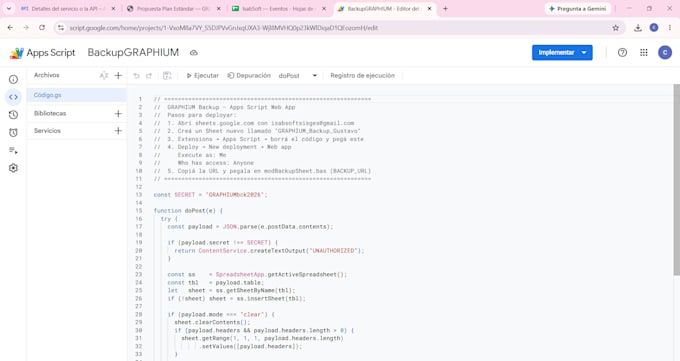The width and height of the screenshot is (680, 361).
Task: Click the undo arrow in the editor toolbar
Action: click(137, 75)
